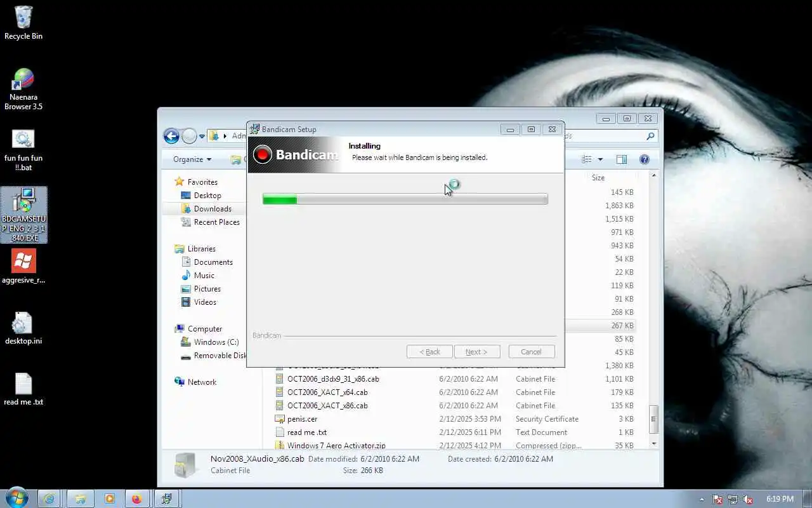Select the read me .txt desktop icon
The height and width of the screenshot is (508, 812).
click(x=23, y=389)
